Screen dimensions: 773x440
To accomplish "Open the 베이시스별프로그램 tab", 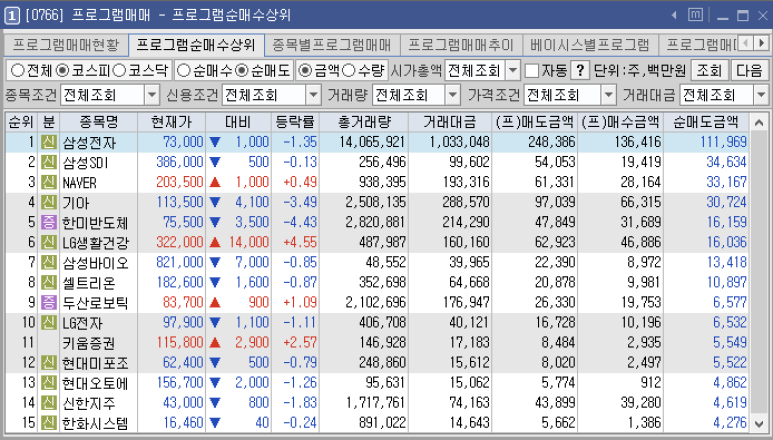I will [x=590, y=45].
